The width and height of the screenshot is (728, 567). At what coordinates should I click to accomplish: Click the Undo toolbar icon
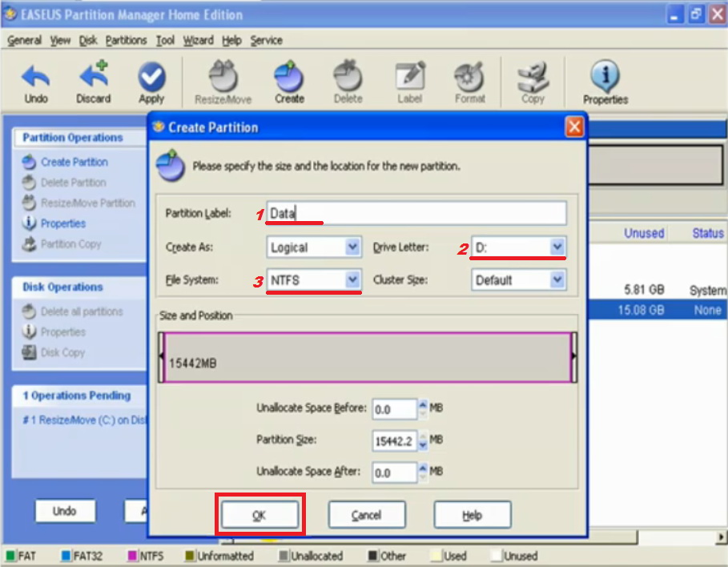(x=36, y=76)
